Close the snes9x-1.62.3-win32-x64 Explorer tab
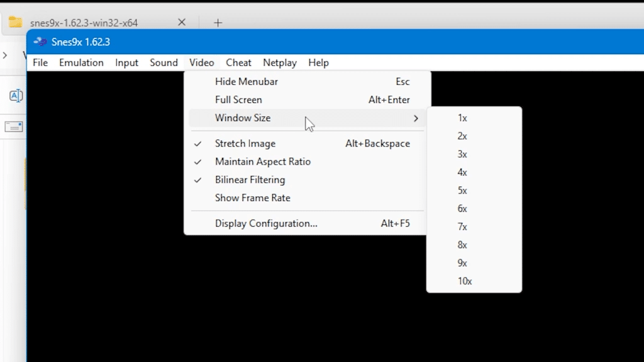The image size is (644, 362). [x=182, y=22]
